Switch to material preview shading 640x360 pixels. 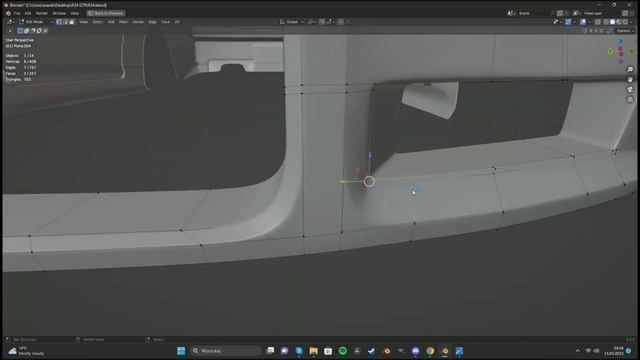619,22
